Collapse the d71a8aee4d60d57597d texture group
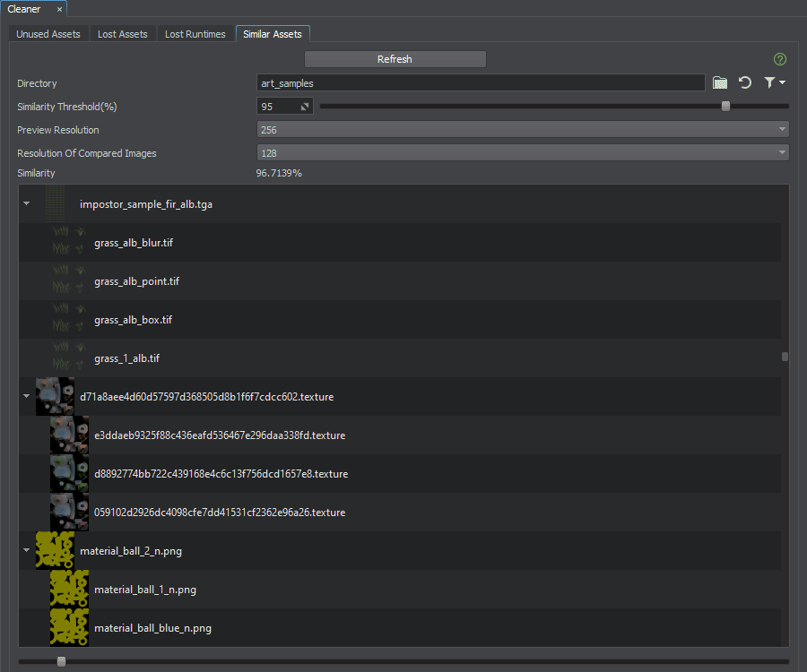 pyautogui.click(x=27, y=396)
